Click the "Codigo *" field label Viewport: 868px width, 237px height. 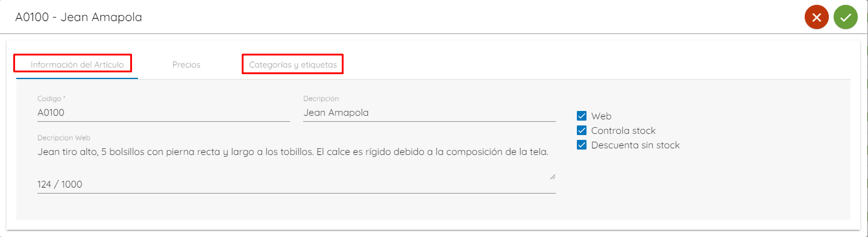(x=51, y=98)
